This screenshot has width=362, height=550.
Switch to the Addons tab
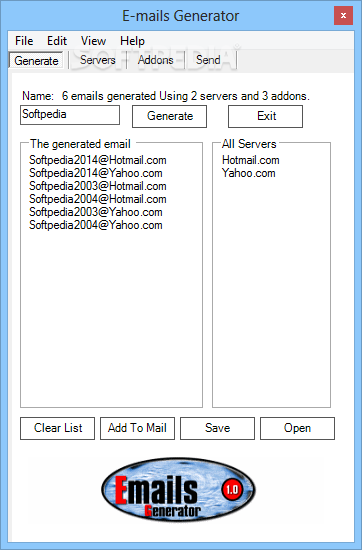pyautogui.click(x=155, y=60)
